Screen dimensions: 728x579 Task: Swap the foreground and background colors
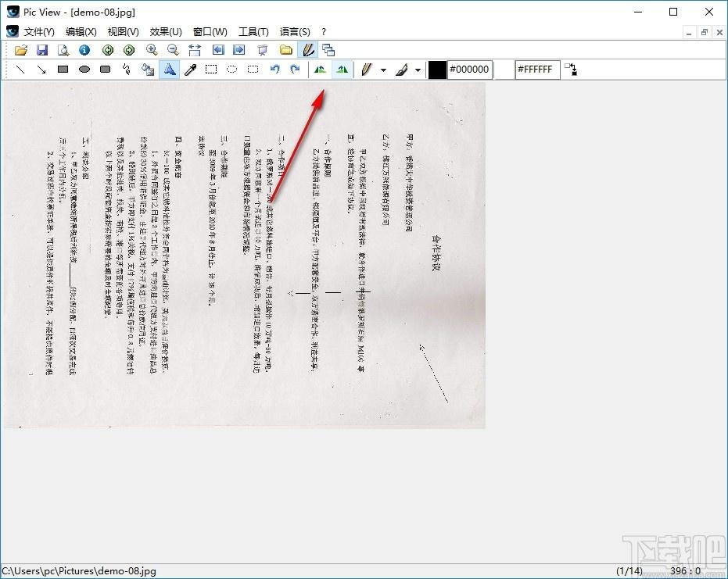coord(571,70)
